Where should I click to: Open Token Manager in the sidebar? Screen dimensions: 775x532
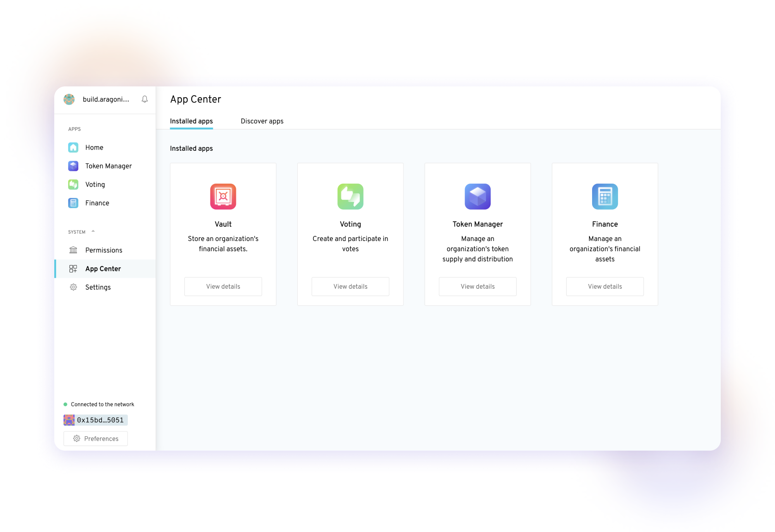pyautogui.click(x=108, y=166)
